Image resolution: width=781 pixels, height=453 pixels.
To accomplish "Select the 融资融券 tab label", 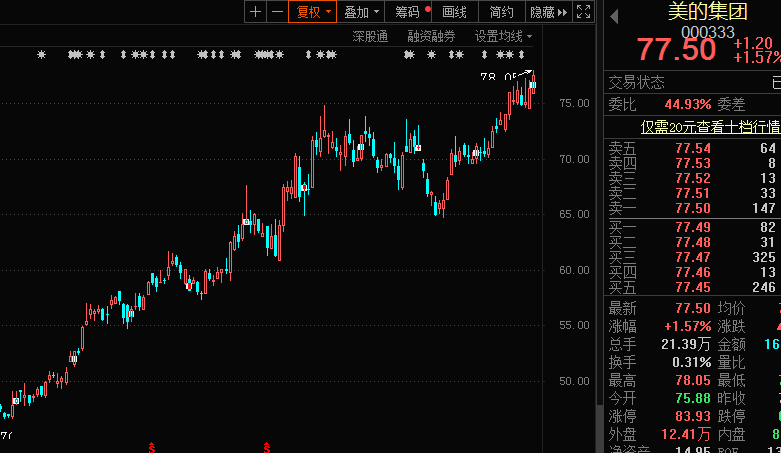I will [431, 36].
